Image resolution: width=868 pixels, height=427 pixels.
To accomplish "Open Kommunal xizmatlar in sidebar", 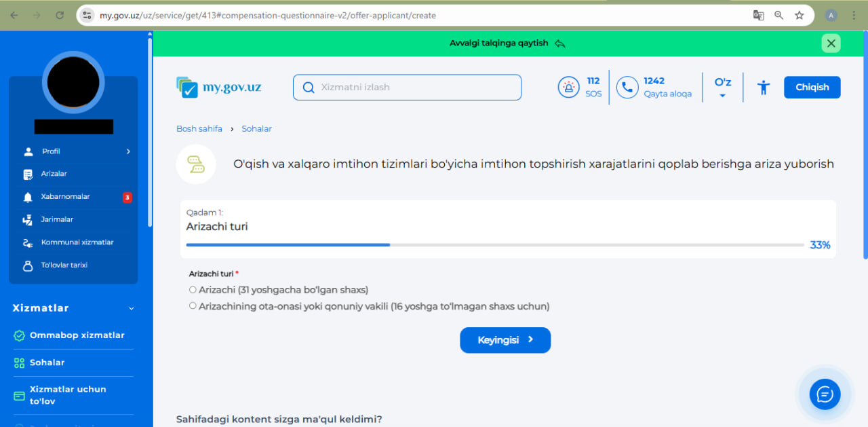I will coord(77,242).
